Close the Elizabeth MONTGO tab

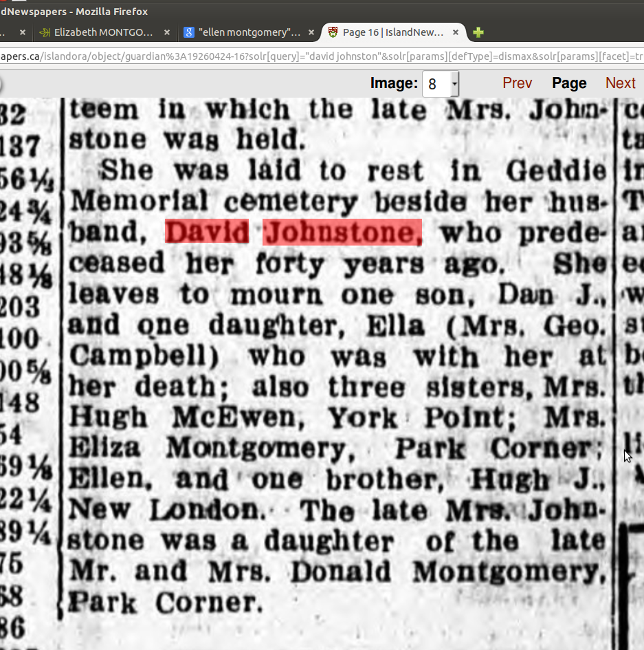tap(167, 32)
